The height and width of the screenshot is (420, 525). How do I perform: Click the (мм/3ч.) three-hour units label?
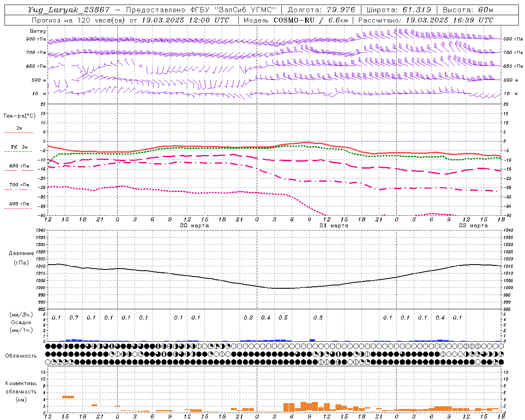point(21,315)
